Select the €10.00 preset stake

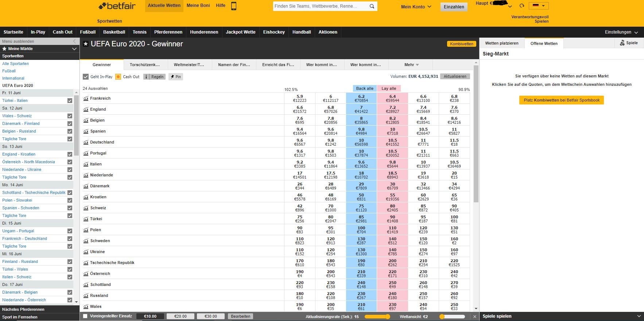pos(150,316)
